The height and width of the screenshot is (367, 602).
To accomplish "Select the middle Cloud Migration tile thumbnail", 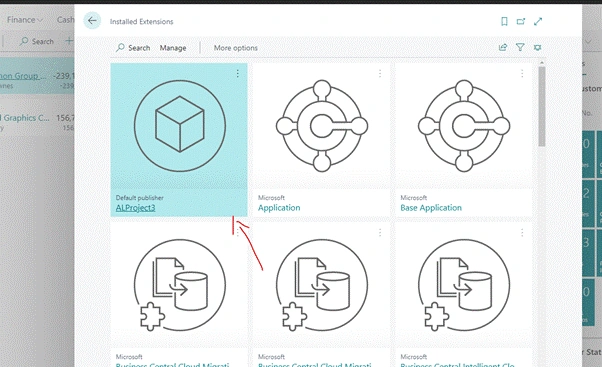I will coord(322,285).
